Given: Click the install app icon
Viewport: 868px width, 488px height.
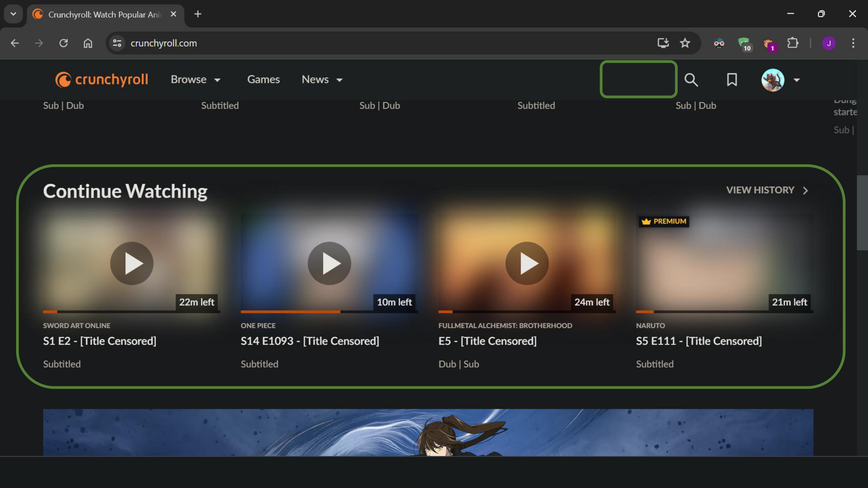Looking at the screenshot, I should (x=663, y=43).
